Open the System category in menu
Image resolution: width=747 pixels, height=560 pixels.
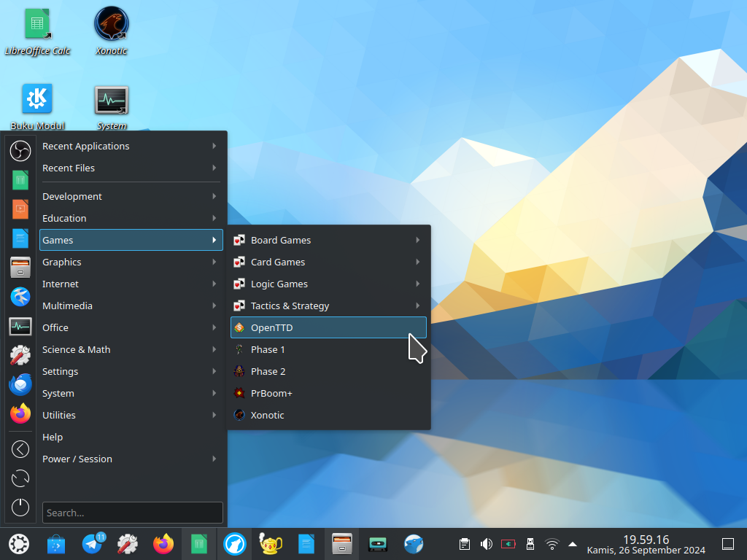point(131,393)
